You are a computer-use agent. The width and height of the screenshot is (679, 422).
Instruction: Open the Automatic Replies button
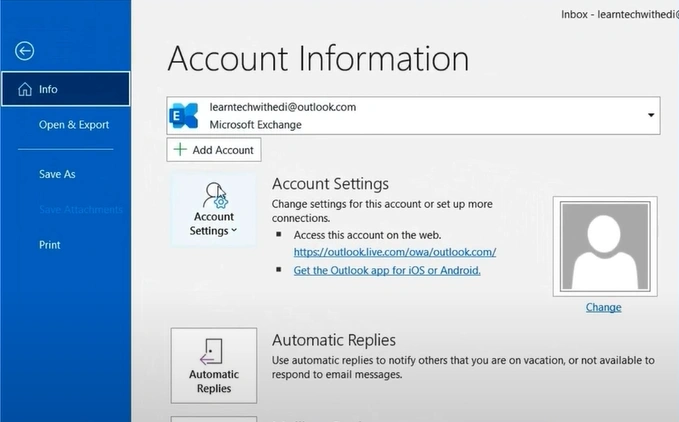(x=214, y=366)
